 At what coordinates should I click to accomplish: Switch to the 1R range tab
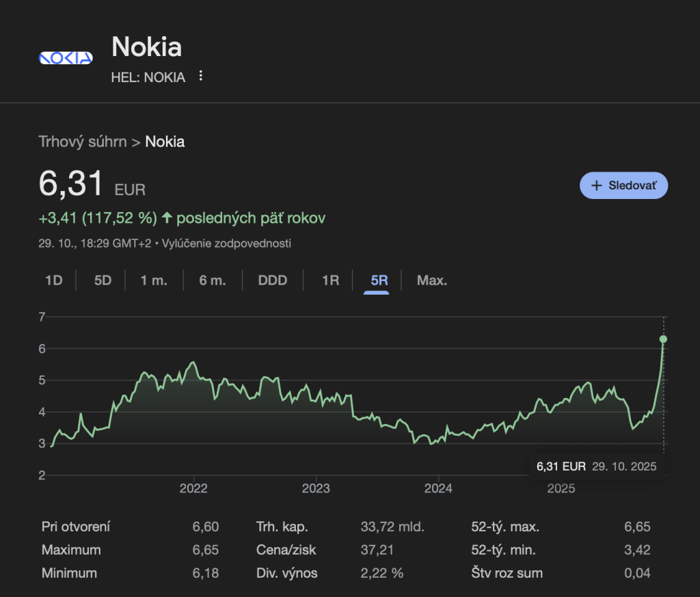pyautogui.click(x=330, y=280)
